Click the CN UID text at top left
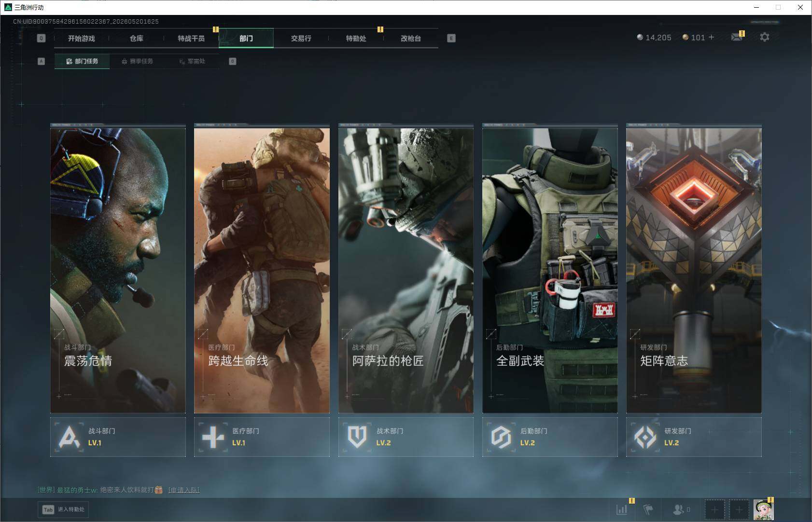The width and height of the screenshot is (812, 522). click(86, 22)
